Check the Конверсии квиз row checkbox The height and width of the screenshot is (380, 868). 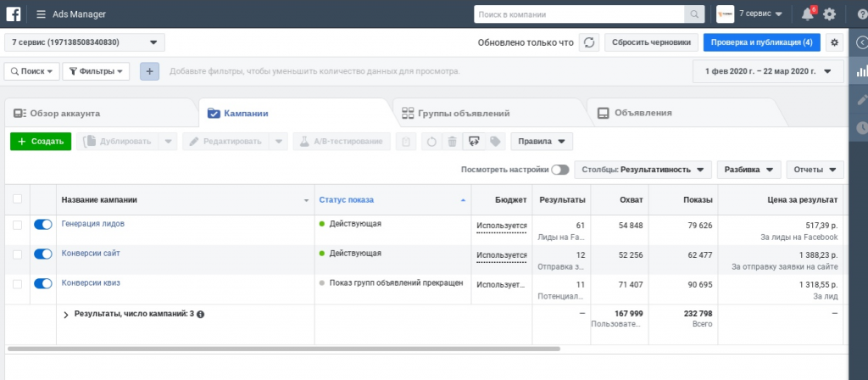pyautogui.click(x=17, y=283)
